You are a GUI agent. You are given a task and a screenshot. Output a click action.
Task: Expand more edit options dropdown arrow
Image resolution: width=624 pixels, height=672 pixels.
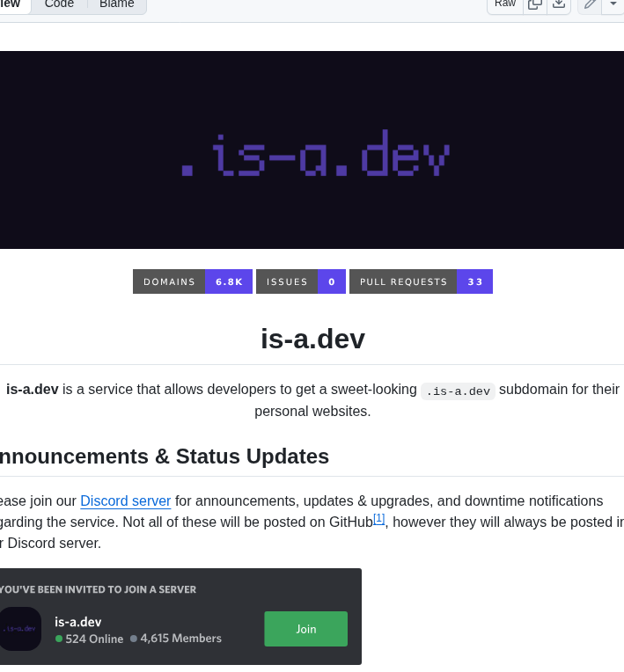point(613,4)
